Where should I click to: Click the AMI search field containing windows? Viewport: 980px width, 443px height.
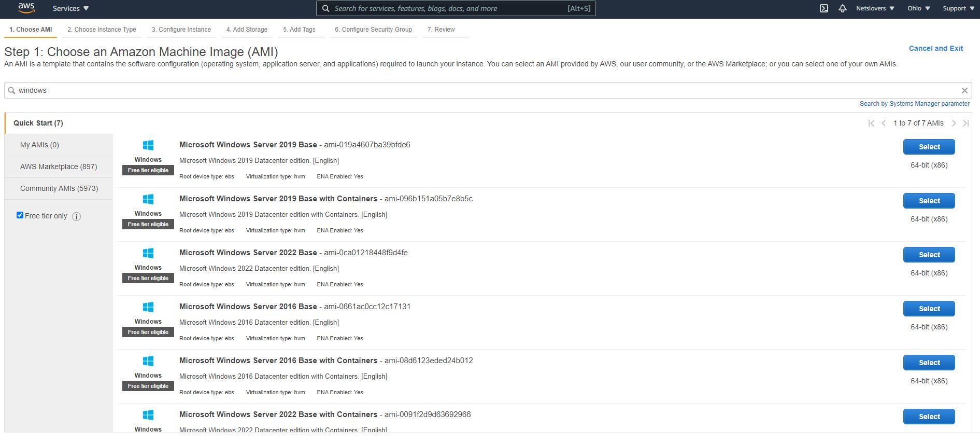tap(488, 90)
